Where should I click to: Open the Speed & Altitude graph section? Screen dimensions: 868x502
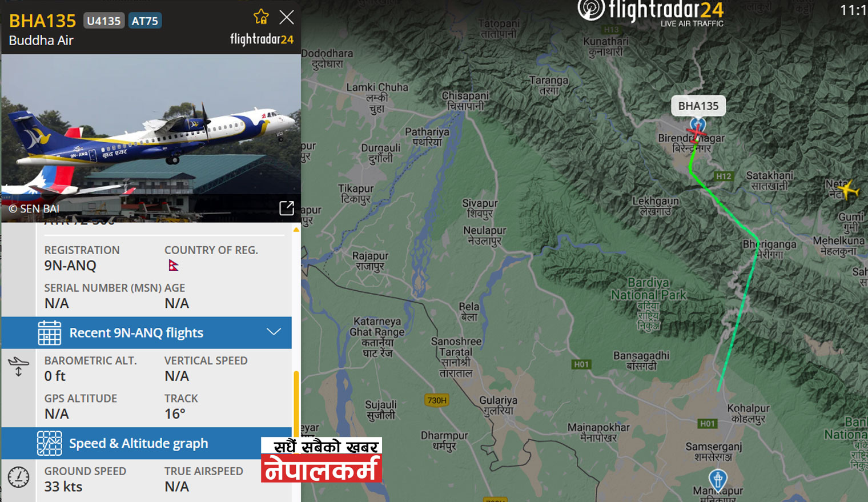pos(146,443)
